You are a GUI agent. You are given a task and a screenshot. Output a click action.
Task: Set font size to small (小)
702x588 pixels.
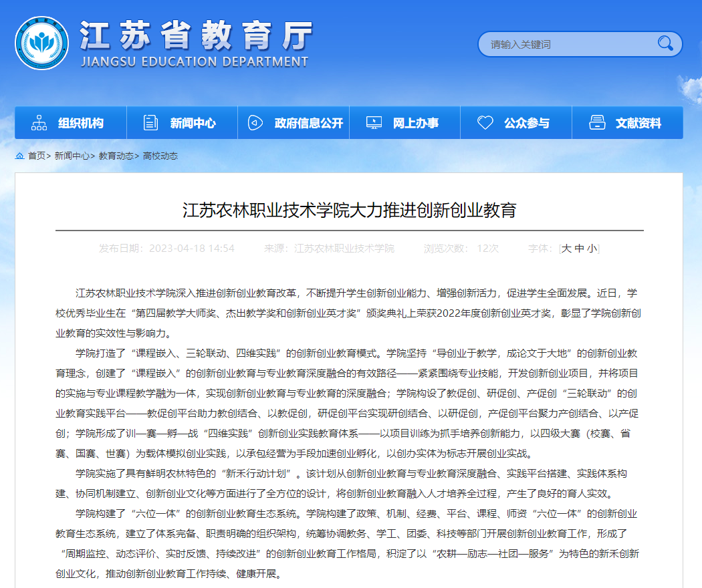[592, 249]
